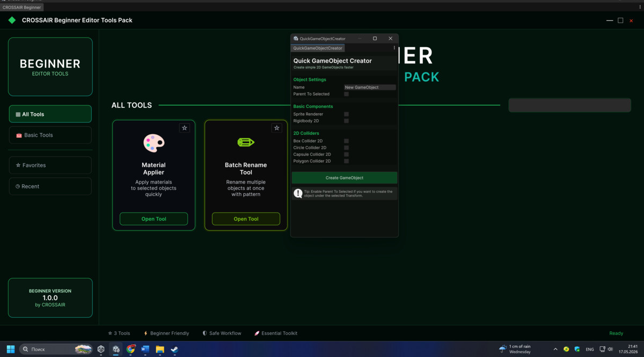Click the Name field with New GameObject

370,87
